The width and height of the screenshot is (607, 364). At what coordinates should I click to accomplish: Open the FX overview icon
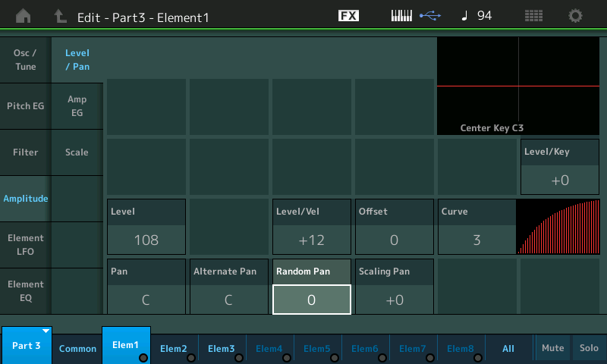pyautogui.click(x=348, y=16)
